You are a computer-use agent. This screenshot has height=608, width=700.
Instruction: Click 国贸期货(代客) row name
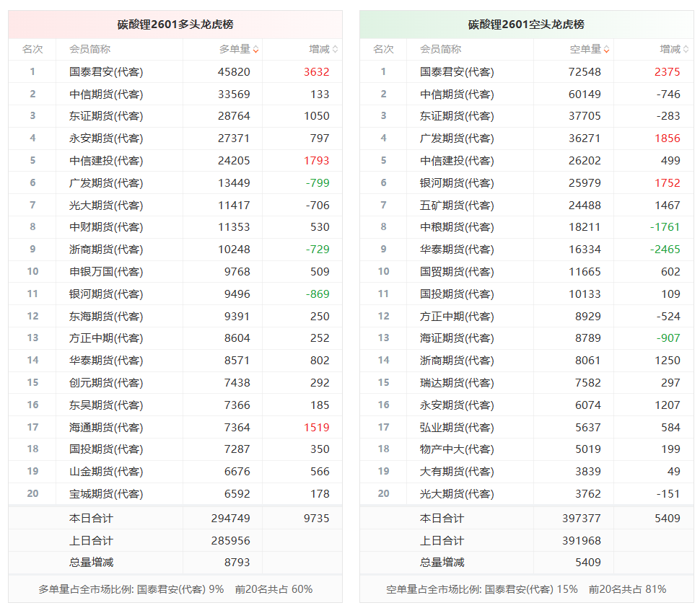click(x=457, y=272)
